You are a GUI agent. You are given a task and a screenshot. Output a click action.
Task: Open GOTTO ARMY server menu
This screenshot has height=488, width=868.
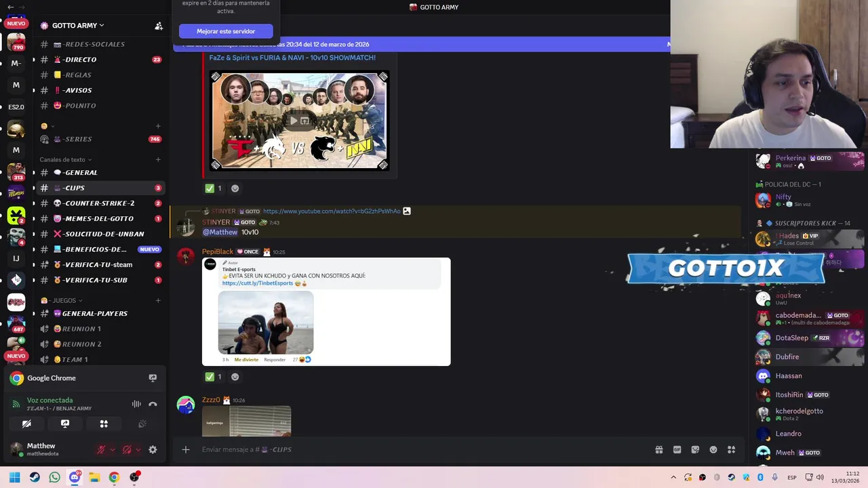[78, 26]
